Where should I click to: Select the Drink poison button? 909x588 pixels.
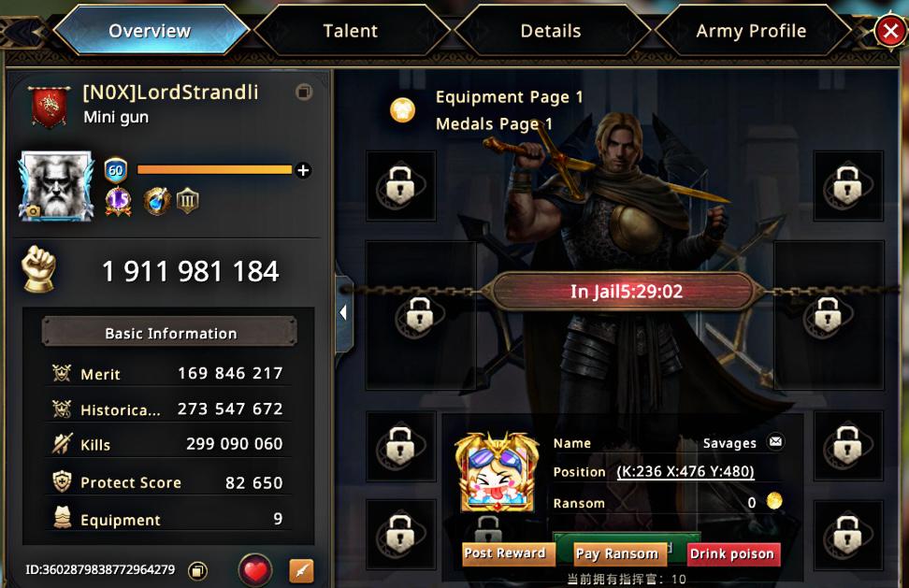[x=732, y=553]
